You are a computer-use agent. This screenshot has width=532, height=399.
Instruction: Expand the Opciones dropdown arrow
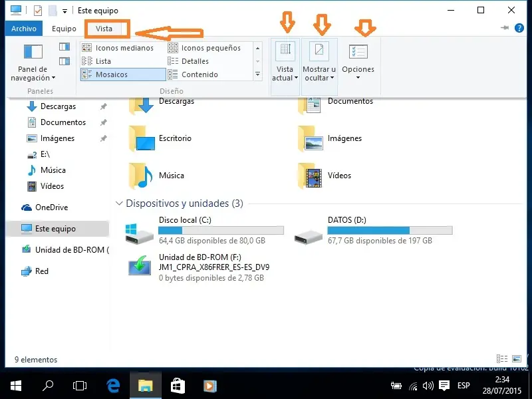point(358,78)
